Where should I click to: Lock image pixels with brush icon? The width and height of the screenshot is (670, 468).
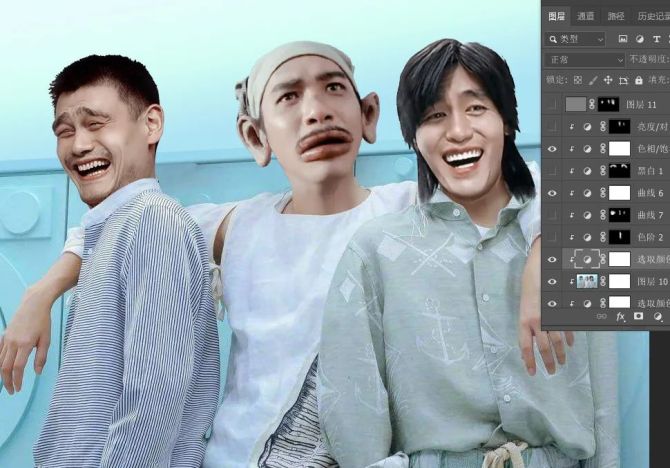[592, 80]
